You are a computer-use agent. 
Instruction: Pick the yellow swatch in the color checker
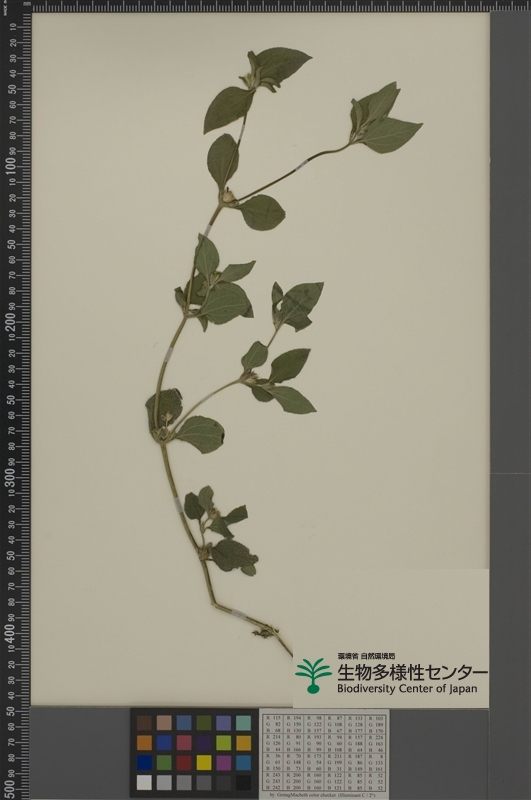click(204, 762)
